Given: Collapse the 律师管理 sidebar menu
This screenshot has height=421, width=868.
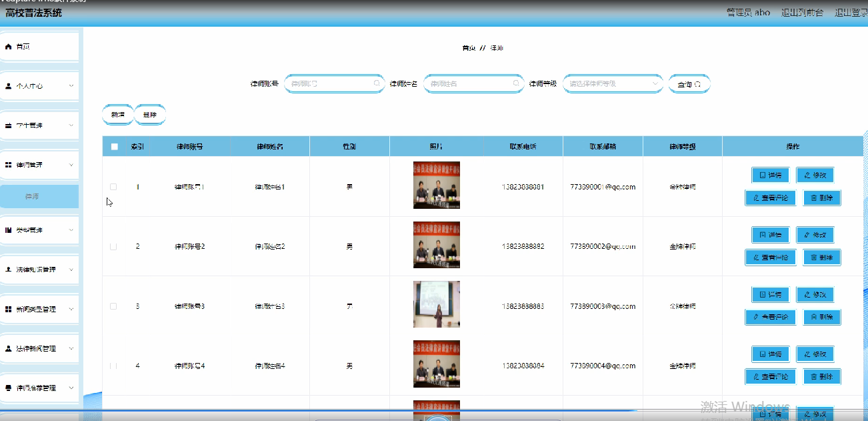Looking at the screenshot, I should tap(39, 165).
